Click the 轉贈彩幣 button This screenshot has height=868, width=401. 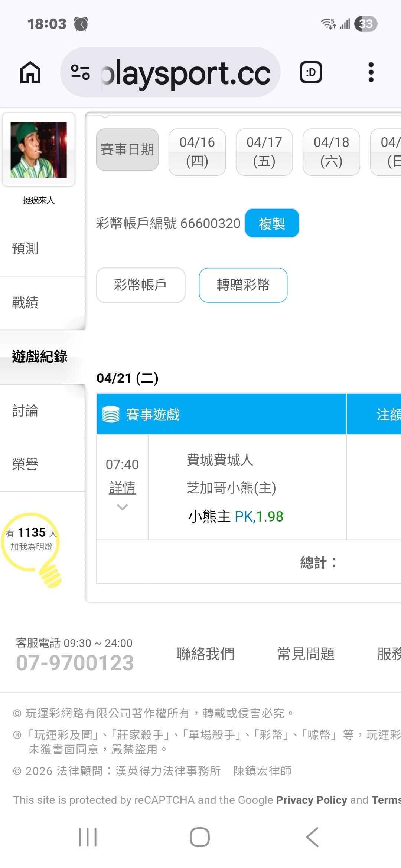243,285
